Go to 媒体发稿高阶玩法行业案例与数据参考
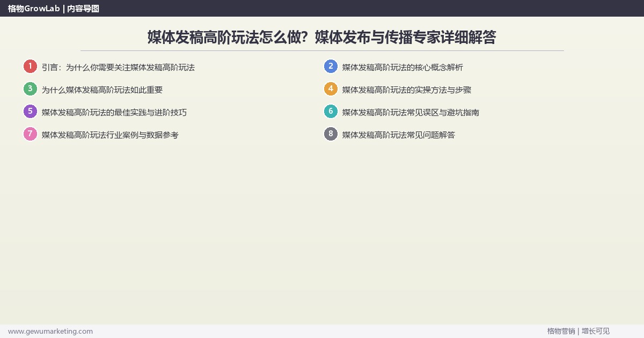 click(x=110, y=135)
